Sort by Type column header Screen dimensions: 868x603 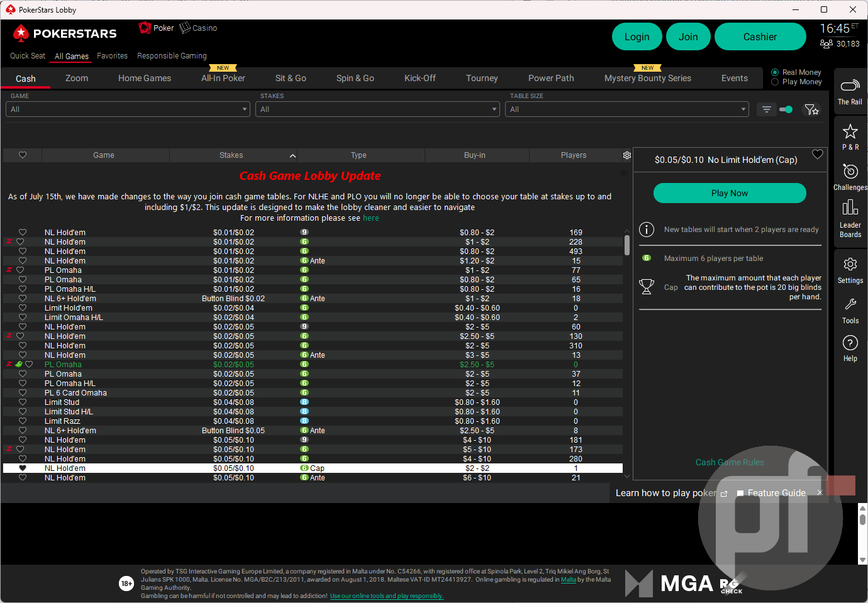tap(359, 155)
